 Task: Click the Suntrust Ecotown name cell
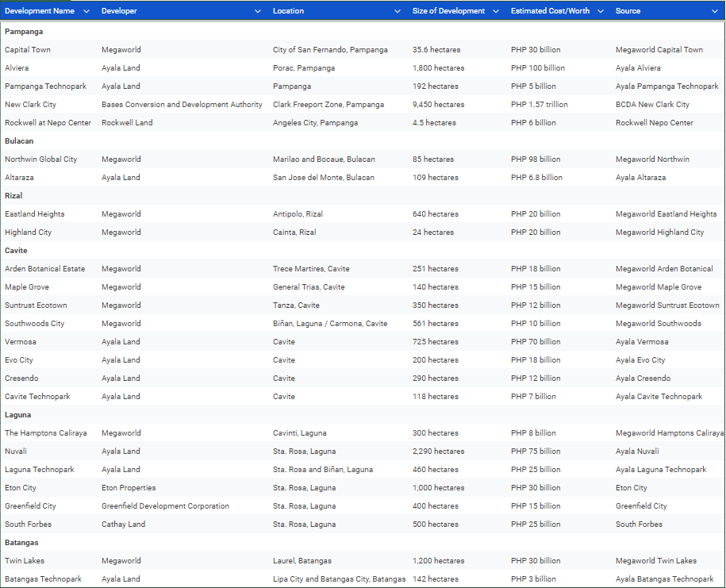[36, 306]
